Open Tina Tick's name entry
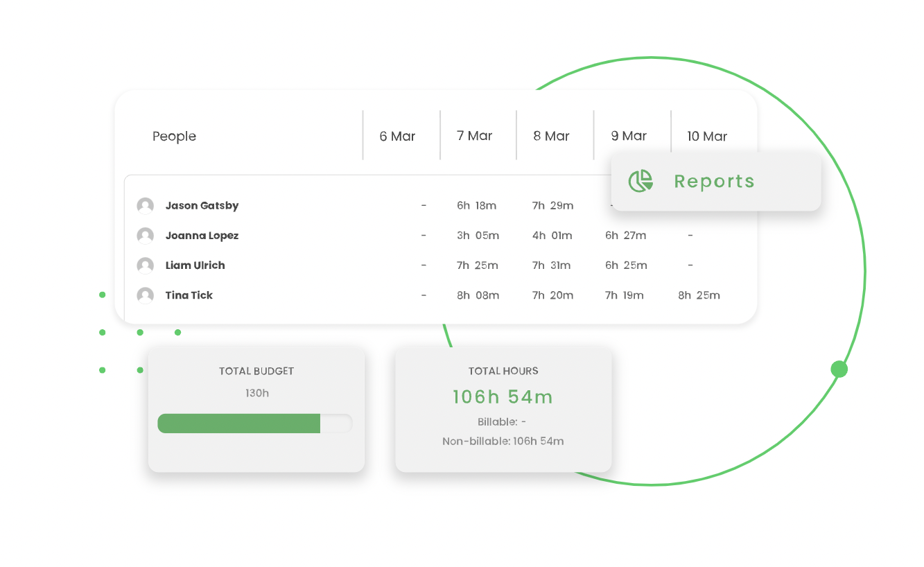The height and width of the screenshot is (567, 924). point(189,295)
